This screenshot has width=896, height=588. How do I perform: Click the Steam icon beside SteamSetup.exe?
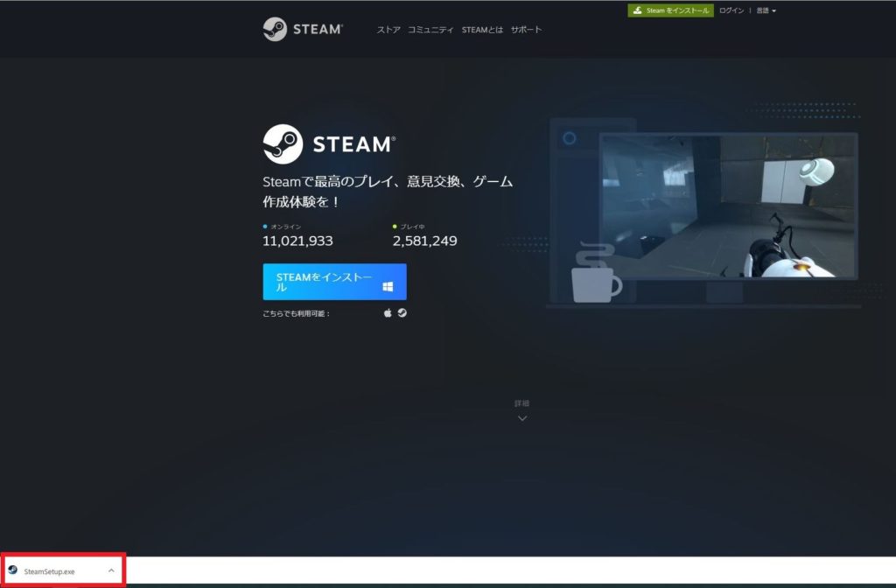point(12,570)
